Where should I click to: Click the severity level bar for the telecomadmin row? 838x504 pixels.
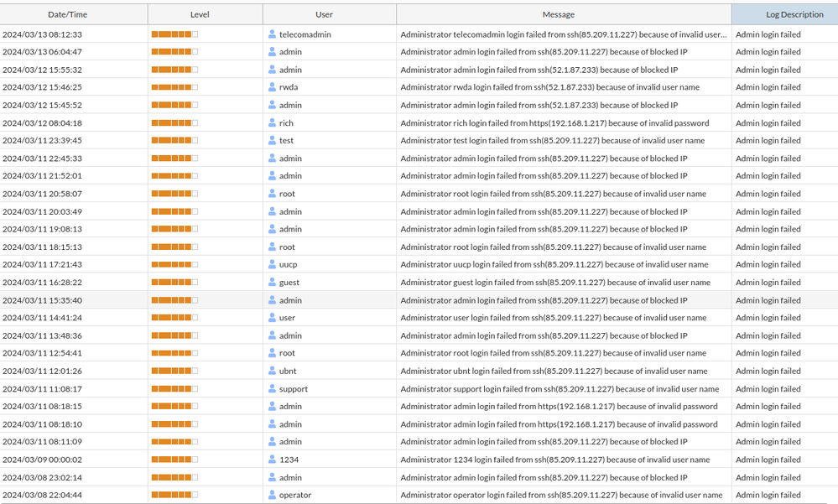click(174, 34)
